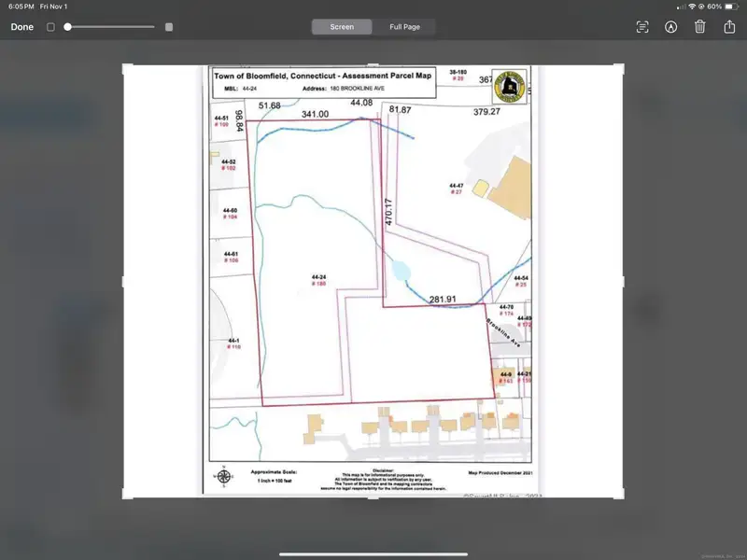Tap the right-edge middle crop handle

[623, 281]
